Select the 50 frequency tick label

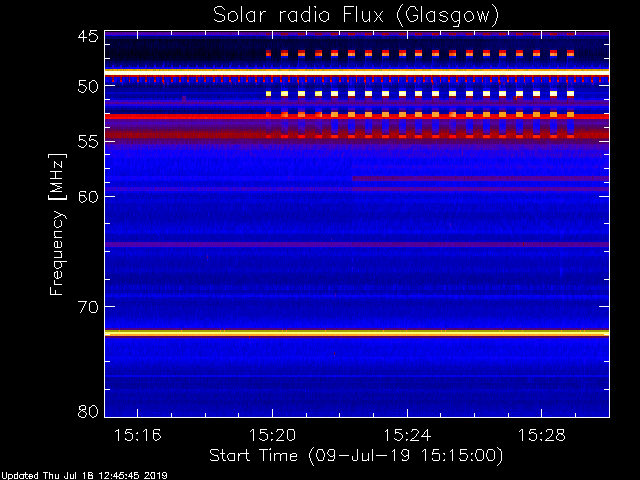pos(88,87)
